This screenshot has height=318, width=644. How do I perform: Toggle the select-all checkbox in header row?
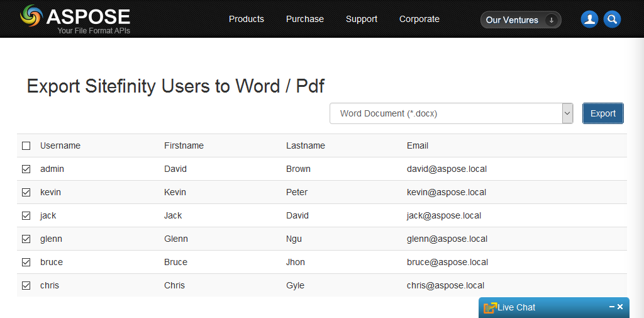click(x=26, y=145)
